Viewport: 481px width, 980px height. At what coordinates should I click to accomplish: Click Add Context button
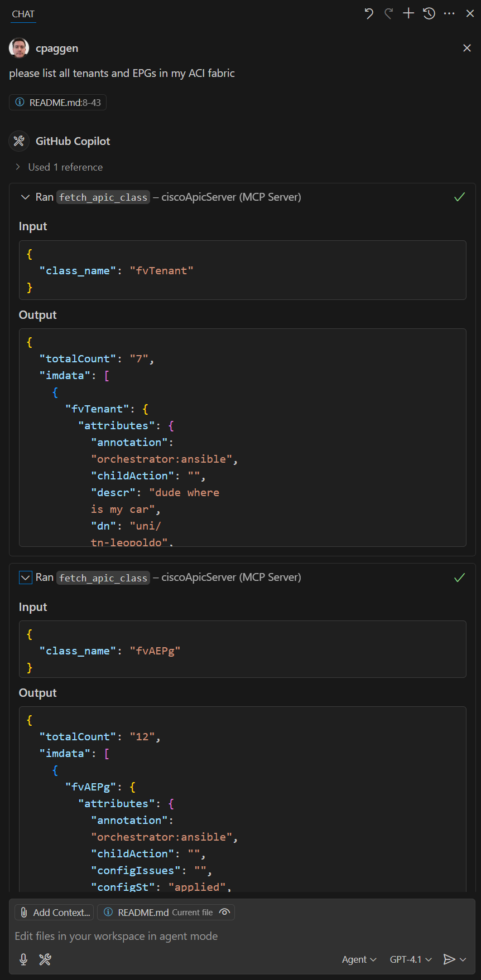[54, 913]
